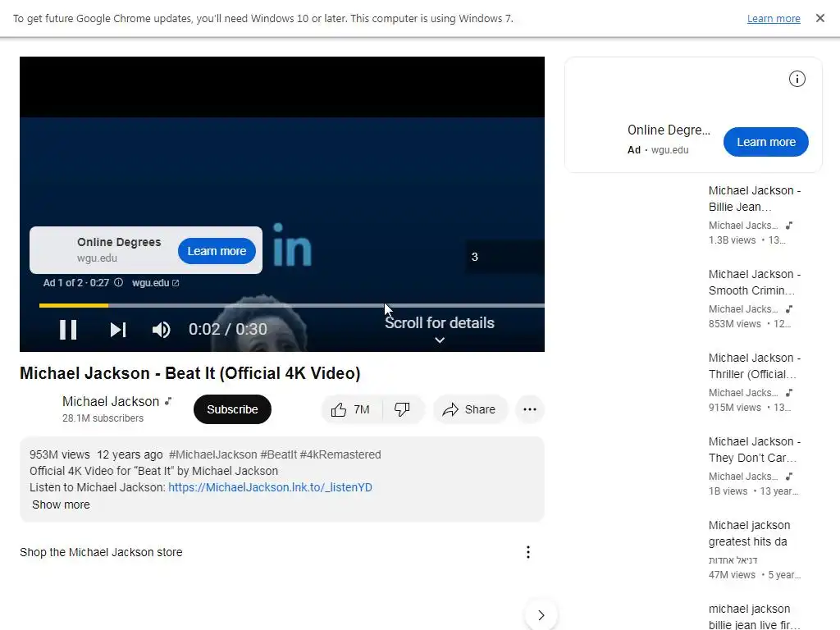Mute the video with speaker icon

(x=161, y=330)
